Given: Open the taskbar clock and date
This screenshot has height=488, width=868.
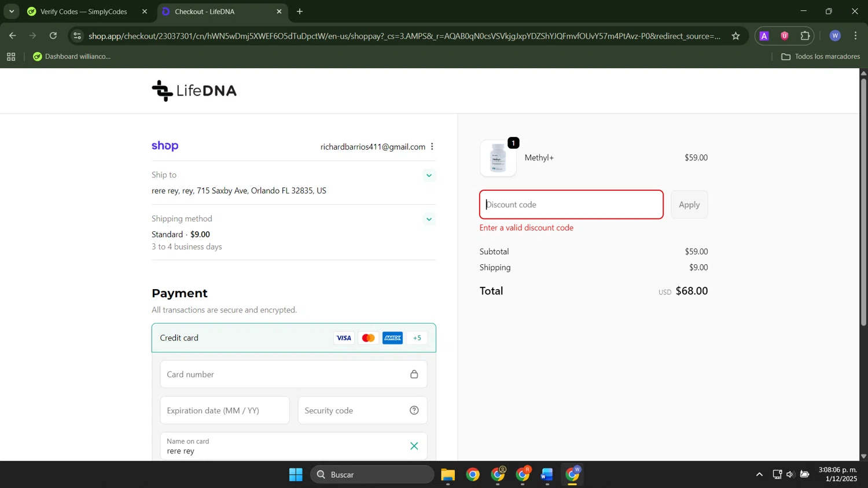Looking at the screenshot, I should pos(838,474).
